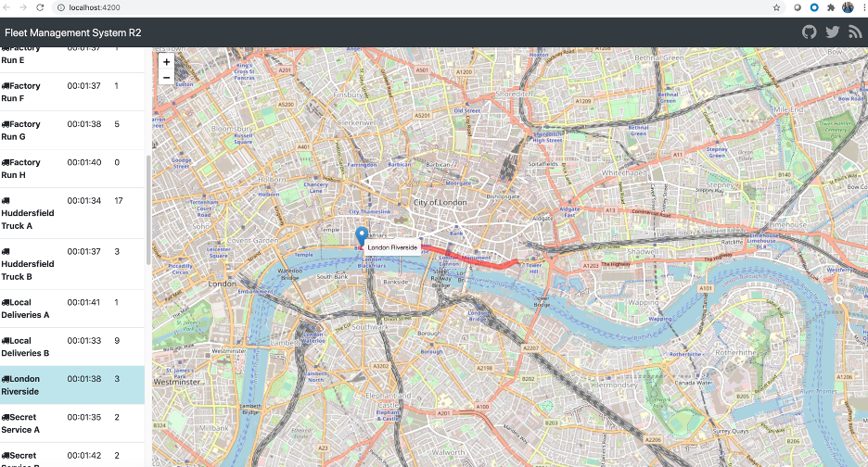The width and height of the screenshot is (868, 467).
Task: Select Local Deliveries A vehicle
Action: click(x=72, y=309)
